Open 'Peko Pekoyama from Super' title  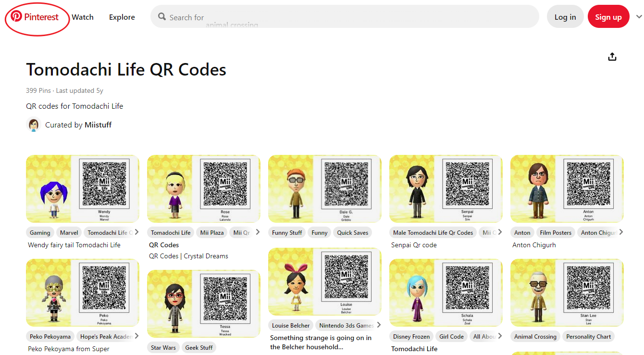[69, 349]
